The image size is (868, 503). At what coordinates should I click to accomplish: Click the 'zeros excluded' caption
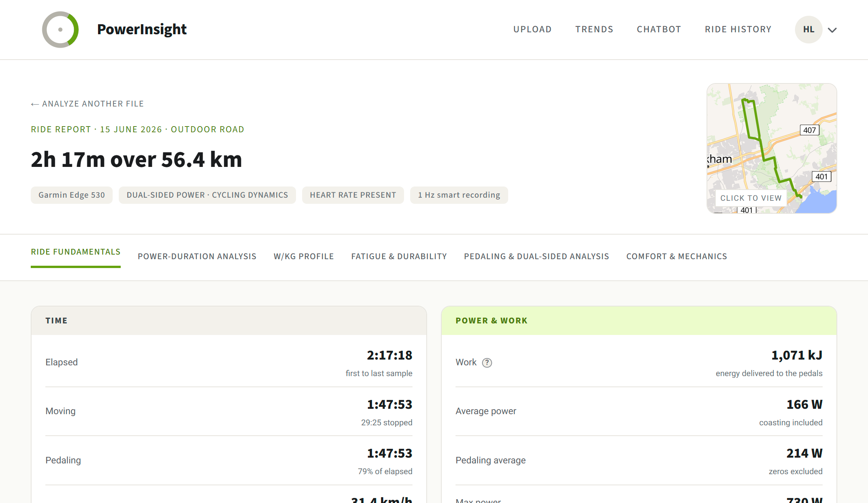click(x=796, y=471)
